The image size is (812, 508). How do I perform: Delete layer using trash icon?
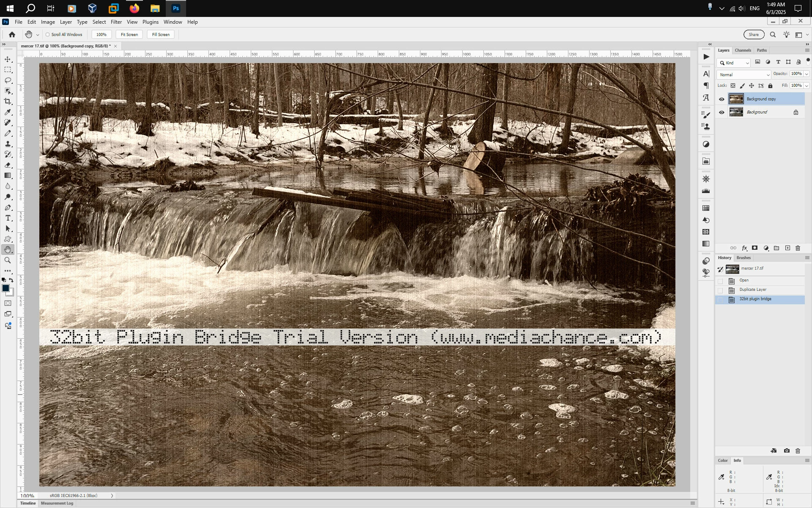coord(798,248)
